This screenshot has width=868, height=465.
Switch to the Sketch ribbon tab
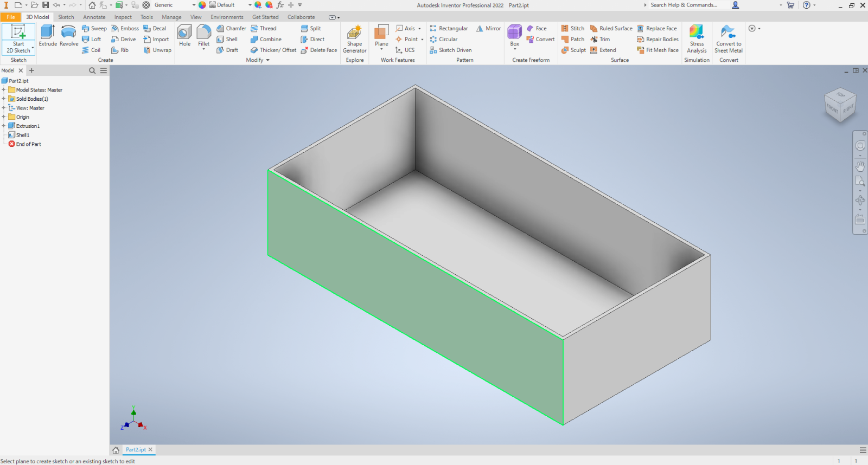tap(66, 17)
